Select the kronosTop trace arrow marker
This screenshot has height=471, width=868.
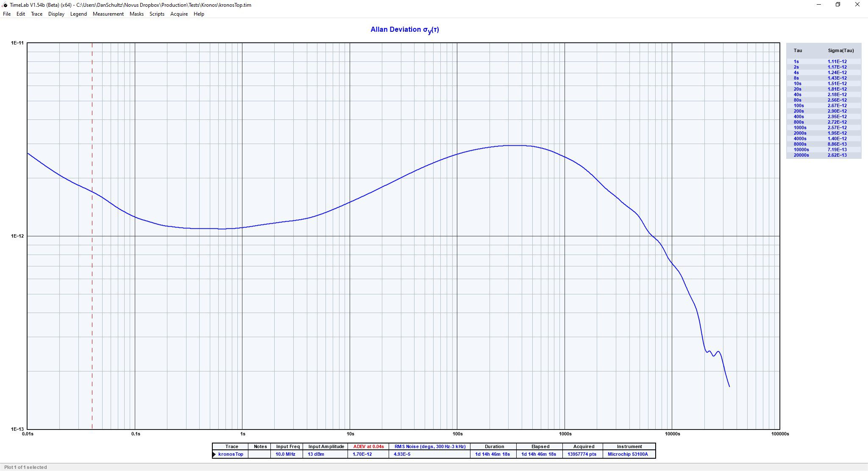click(x=214, y=454)
